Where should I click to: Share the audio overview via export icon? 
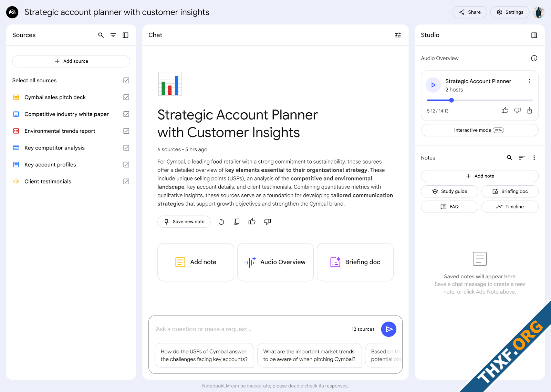(530, 110)
